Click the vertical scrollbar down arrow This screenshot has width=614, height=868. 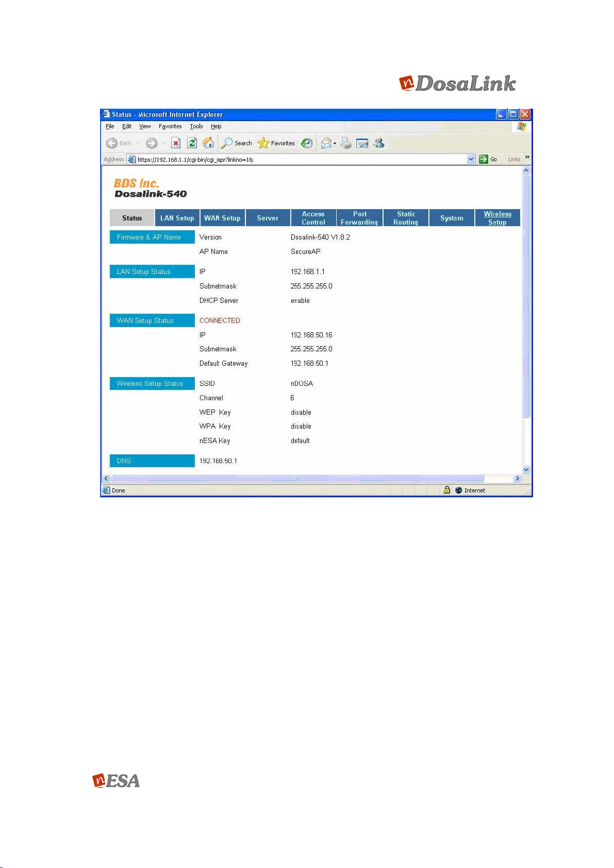(526, 469)
